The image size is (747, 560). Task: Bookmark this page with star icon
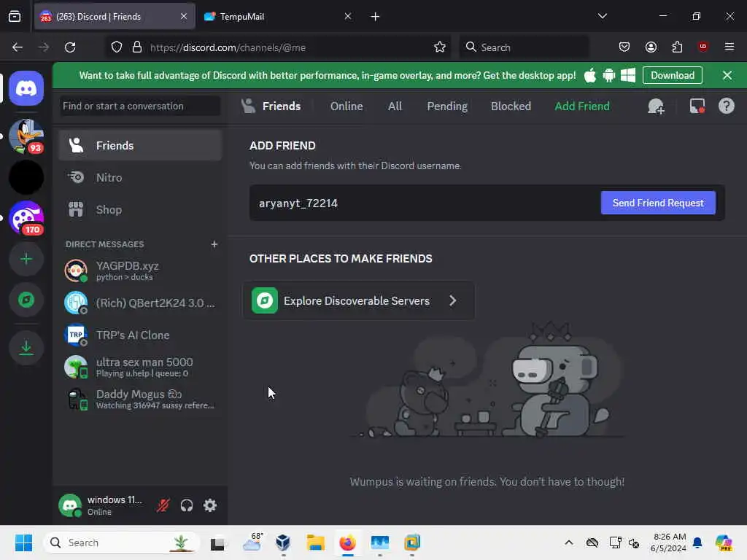(x=440, y=47)
